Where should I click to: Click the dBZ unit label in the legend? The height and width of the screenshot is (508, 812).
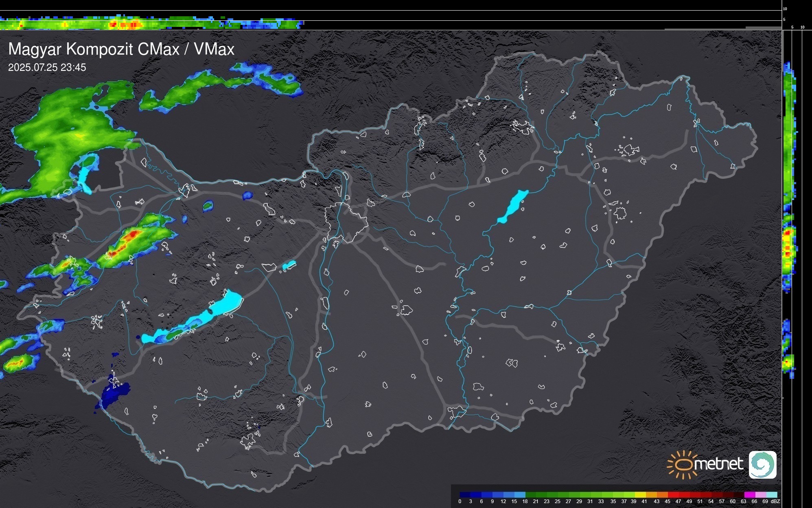pos(775,501)
